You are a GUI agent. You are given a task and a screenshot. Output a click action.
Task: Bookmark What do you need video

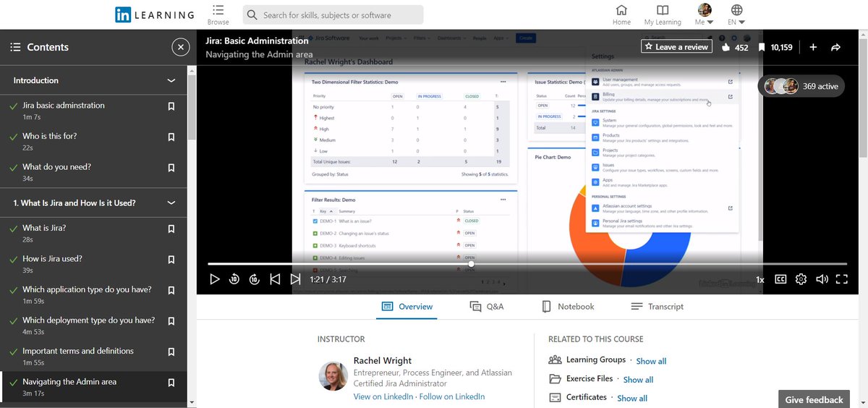171,168
